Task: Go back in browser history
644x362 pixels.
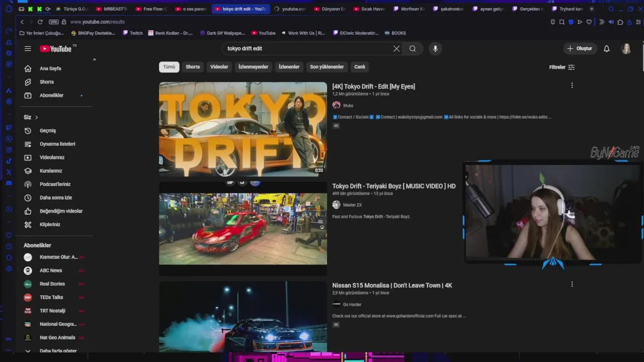Action: [22, 22]
